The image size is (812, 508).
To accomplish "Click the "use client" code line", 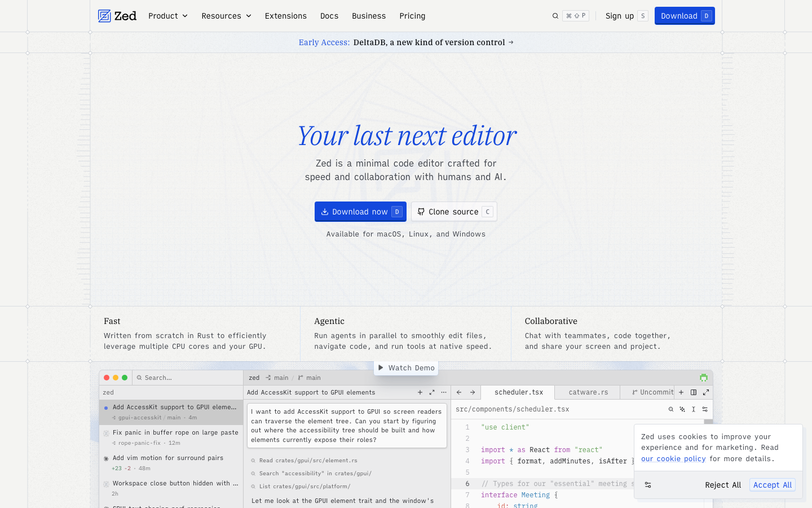I will coord(505,427).
